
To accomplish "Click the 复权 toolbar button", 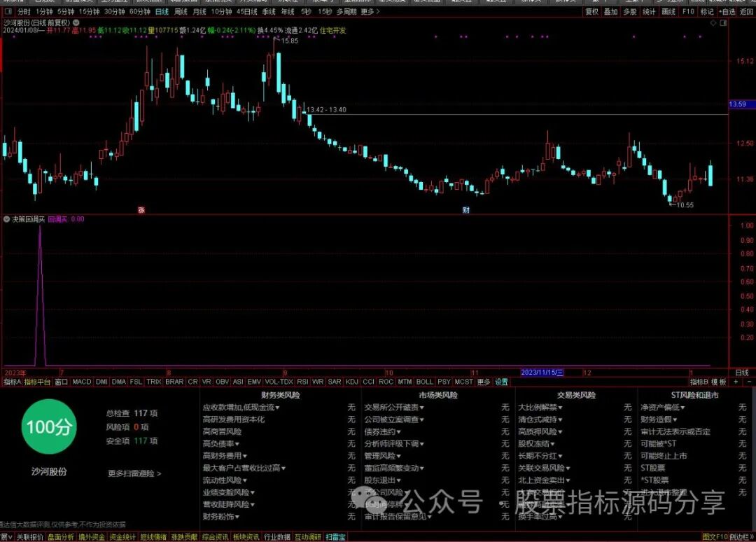I will tap(591, 12).
